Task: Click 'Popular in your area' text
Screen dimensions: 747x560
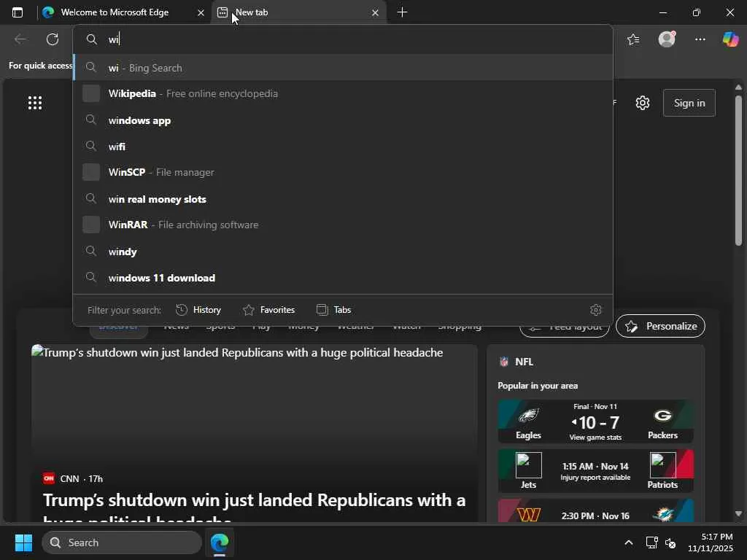Action: [538, 386]
